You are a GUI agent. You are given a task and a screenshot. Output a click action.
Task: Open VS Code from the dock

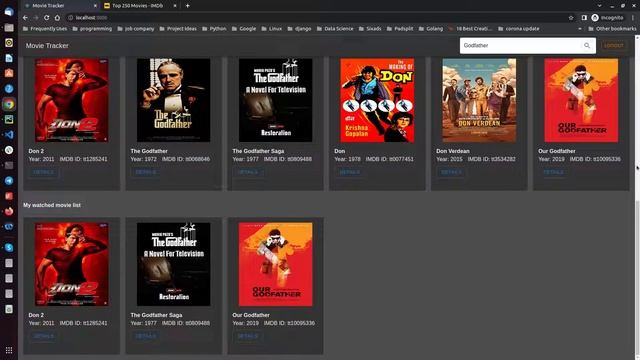(x=9, y=135)
